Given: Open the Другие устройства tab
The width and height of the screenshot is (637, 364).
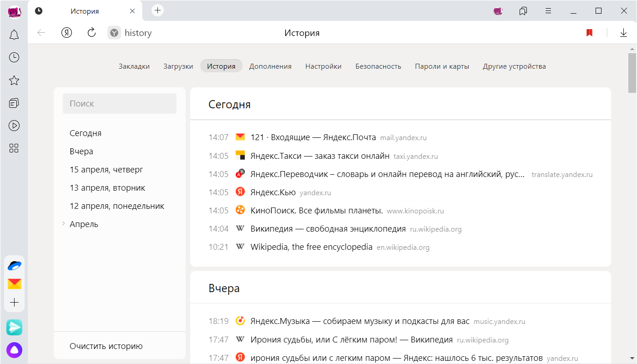Looking at the screenshot, I should point(514,66).
